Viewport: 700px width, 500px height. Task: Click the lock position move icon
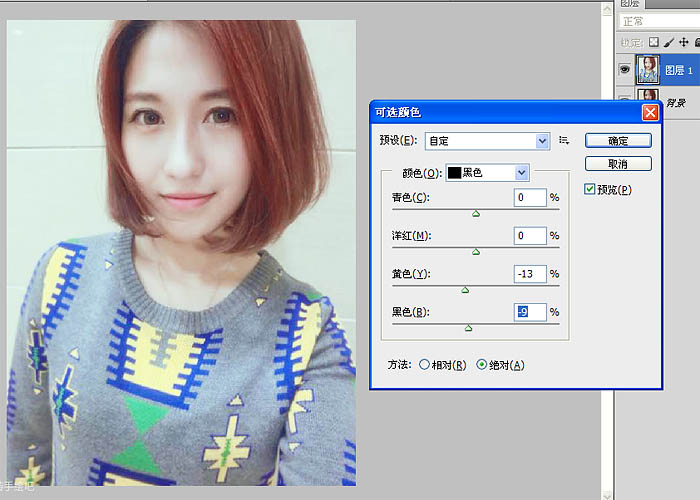(x=683, y=42)
